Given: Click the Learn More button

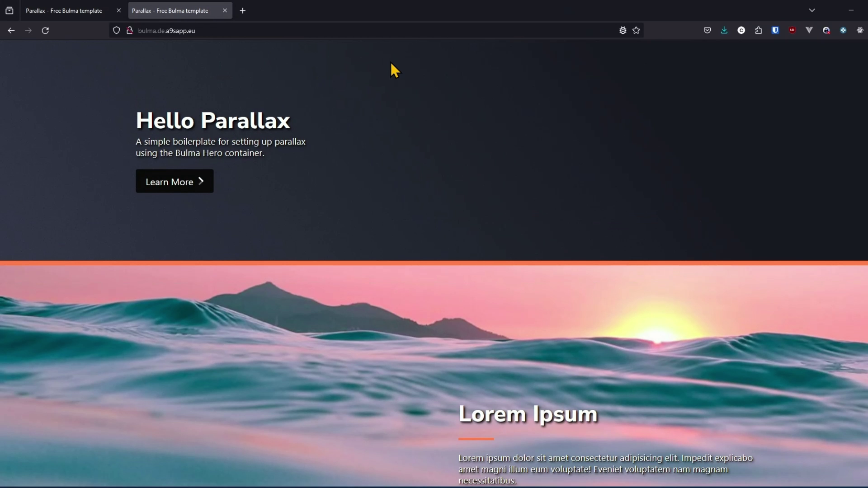Looking at the screenshot, I should point(175,181).
